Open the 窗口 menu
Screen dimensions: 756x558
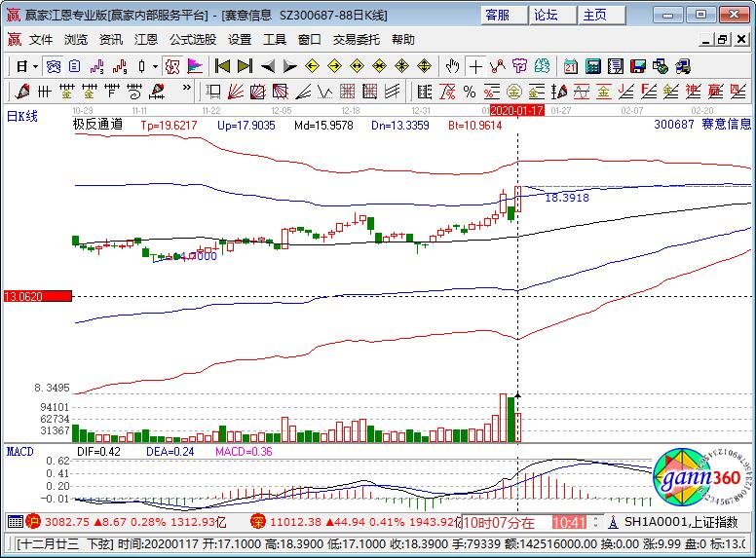point(310,40)
